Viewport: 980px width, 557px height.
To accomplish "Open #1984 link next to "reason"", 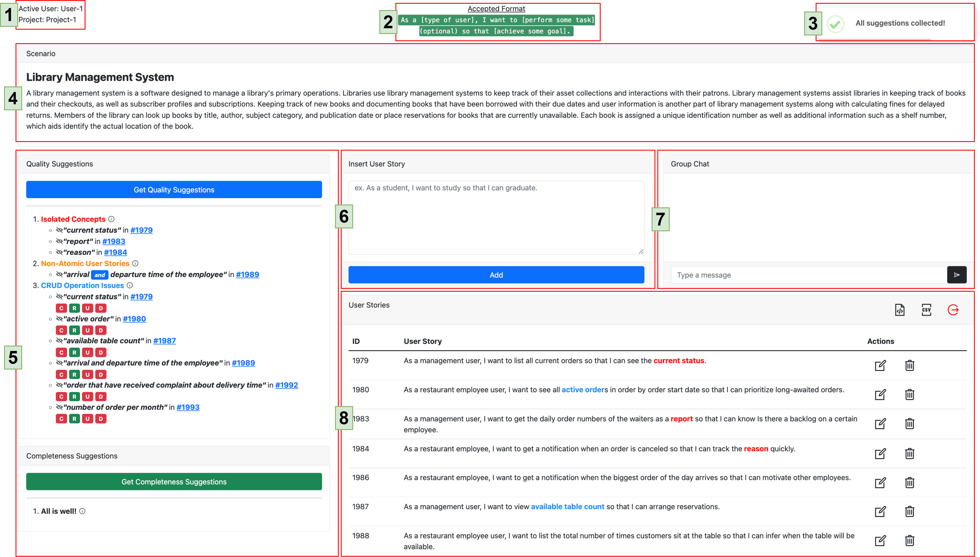I will pyautogui.click(x=115, y=252).
